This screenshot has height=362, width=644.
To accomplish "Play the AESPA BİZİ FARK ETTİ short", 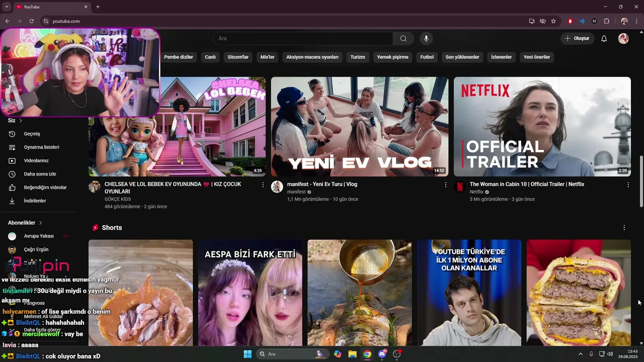I will pyautogui.click(x=250, y=293).
